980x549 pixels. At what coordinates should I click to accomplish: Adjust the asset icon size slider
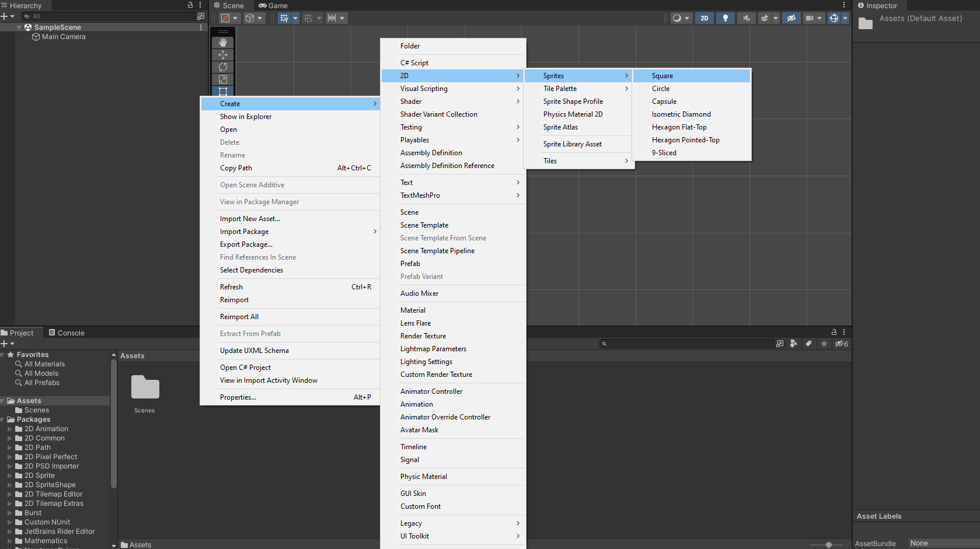point(828,544)
